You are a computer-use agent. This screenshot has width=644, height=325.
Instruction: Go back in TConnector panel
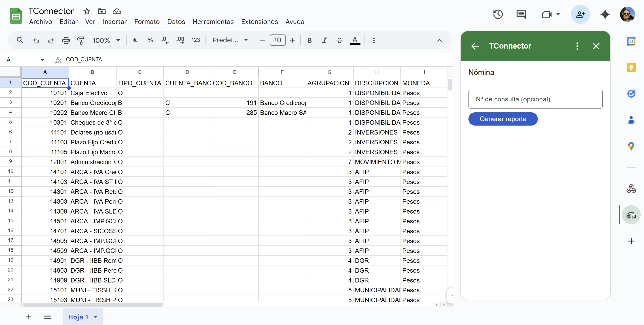[x=475, y=46]
